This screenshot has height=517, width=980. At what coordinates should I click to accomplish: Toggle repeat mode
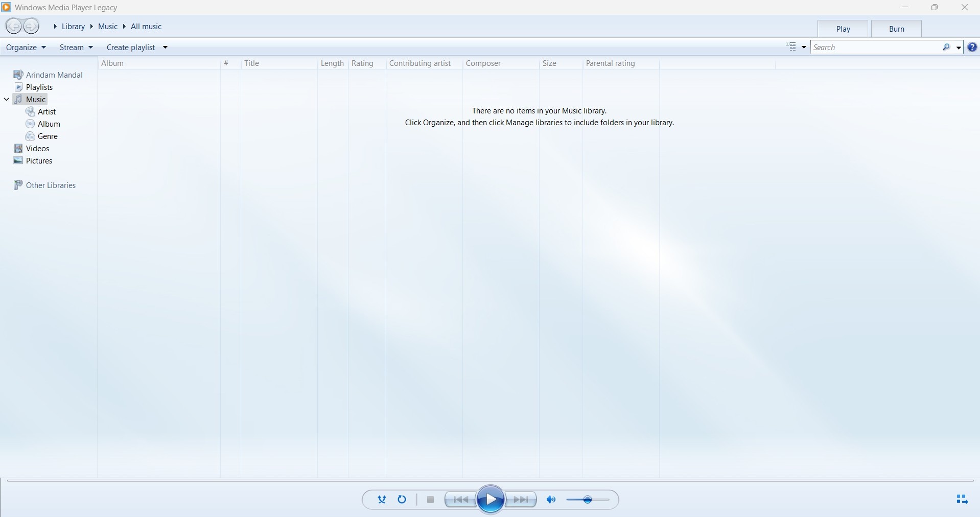coord(402,500)
